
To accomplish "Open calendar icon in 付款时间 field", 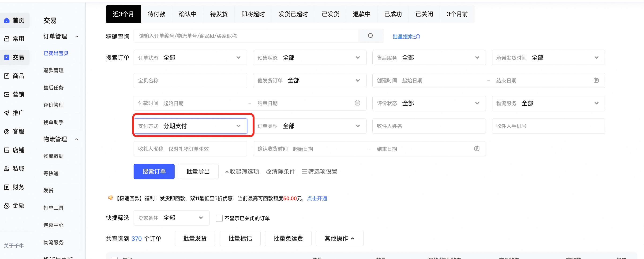I will pos(357,103).
